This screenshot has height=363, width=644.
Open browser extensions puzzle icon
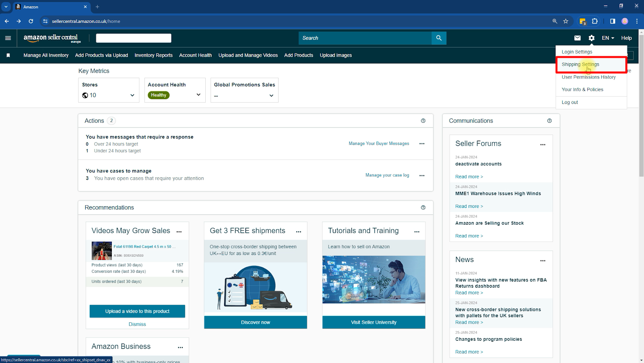coord(595,21)
